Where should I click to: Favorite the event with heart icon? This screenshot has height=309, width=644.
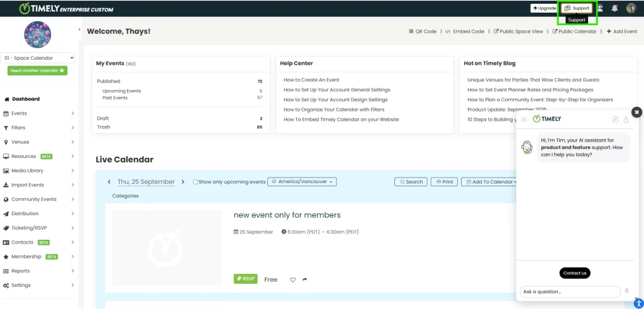point(292,279)
